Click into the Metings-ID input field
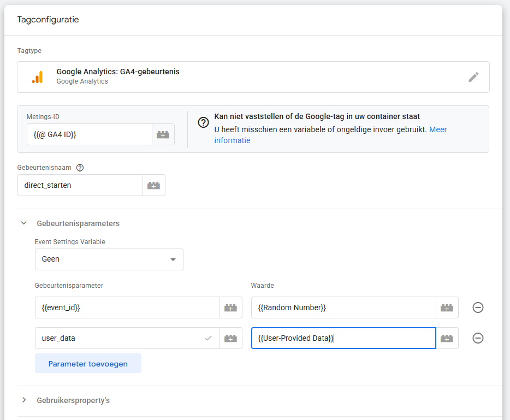510x420 pixels. (x=89, y=134)
